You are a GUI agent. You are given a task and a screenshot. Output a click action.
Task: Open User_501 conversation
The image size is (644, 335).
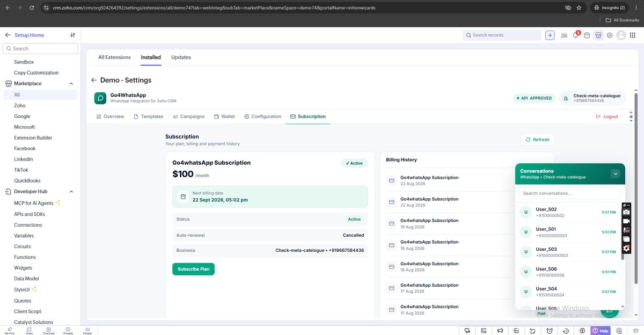[x=568, y=232]
